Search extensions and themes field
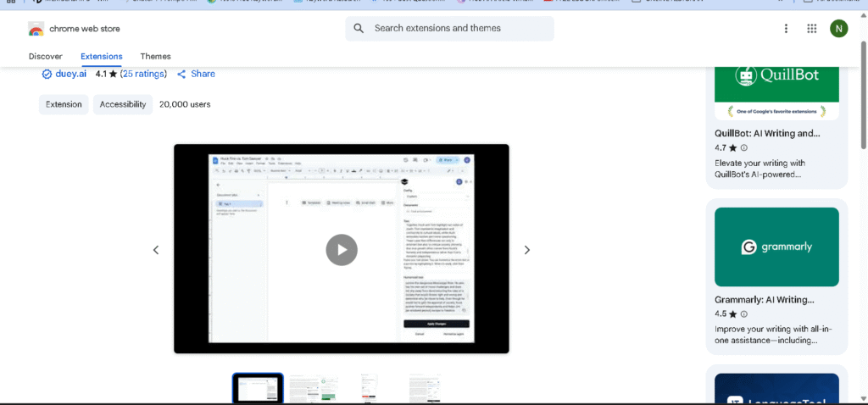The width and height of the screenshot is (868, 405). tap(449, 28)
